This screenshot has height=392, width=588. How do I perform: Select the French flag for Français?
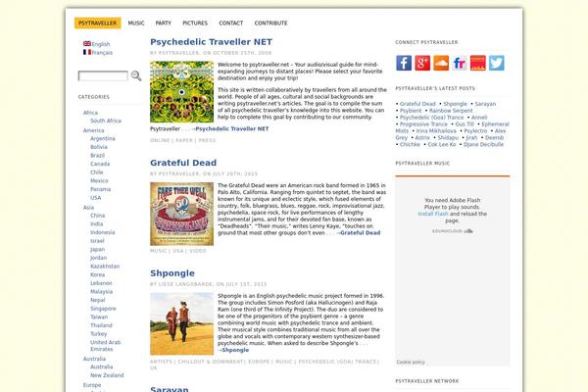coord(87,52)
